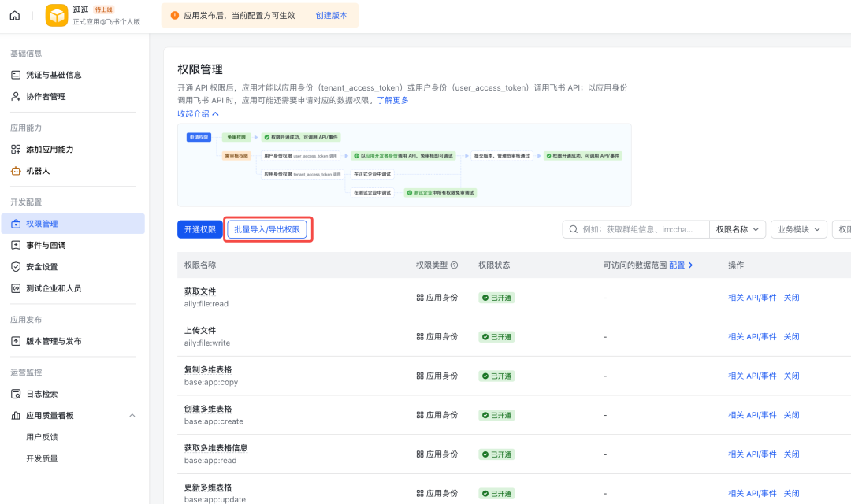The width and height of the screenshot is (851, 504).
Task: Select the 测试企业和人员 sidebar icon
Action: (17, 287)
